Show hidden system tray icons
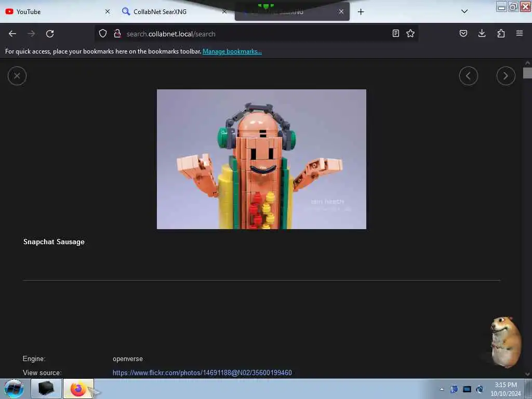 (442, 389)
